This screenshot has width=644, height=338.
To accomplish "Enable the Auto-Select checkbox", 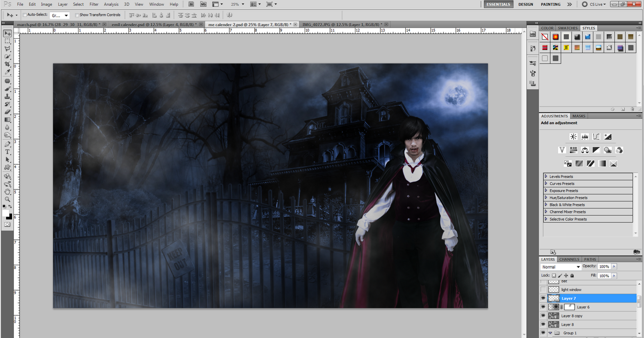I will point(25,15).
